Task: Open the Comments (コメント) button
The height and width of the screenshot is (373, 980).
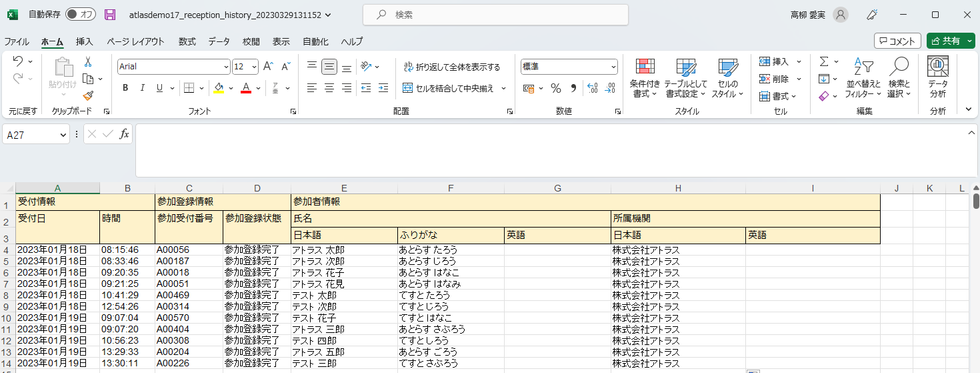Action: click(x=897, y=41)
